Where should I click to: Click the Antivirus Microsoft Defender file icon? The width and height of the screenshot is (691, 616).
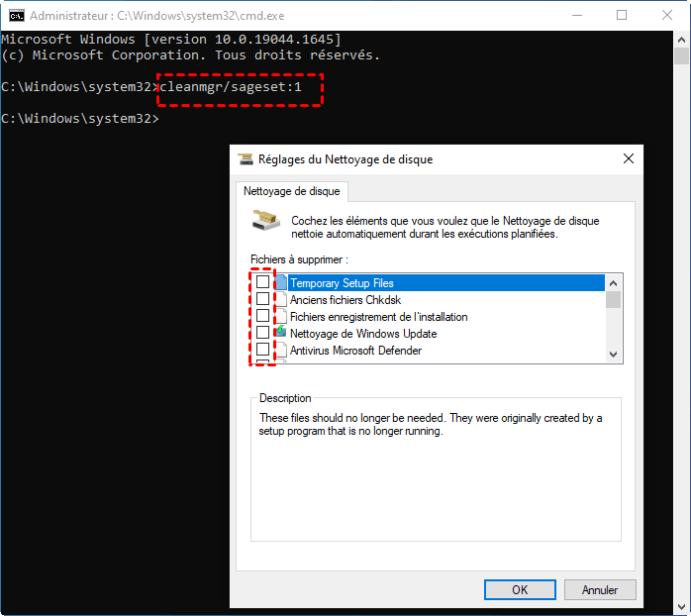coord(281,350)
